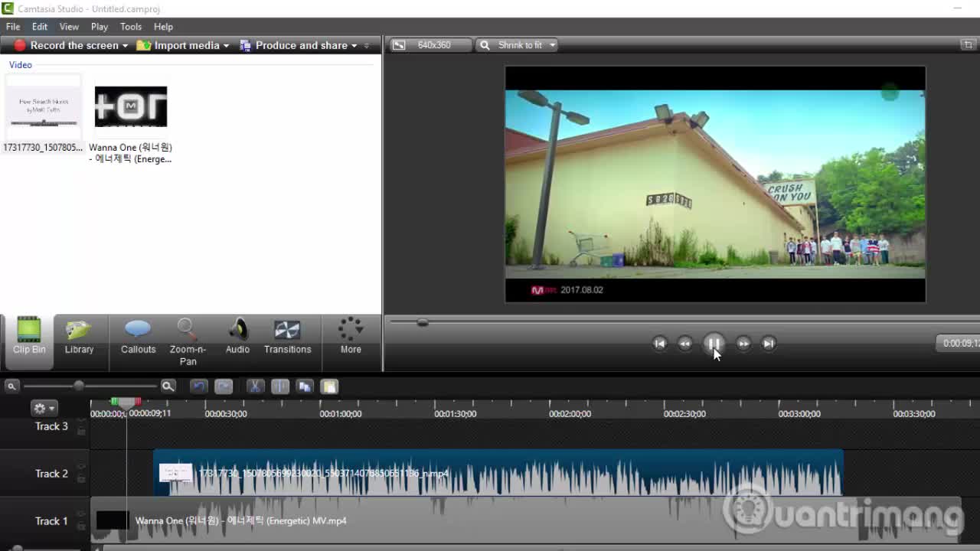This screenshot has width=980, height=551.
Task: Jump to previous clip in preview
Action: click(659, 344)
